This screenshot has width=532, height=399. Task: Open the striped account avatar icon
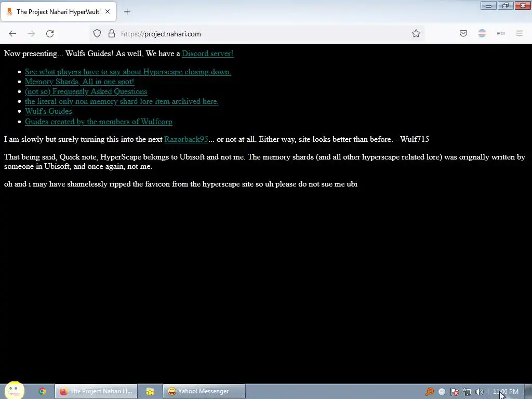click(482, 33)
